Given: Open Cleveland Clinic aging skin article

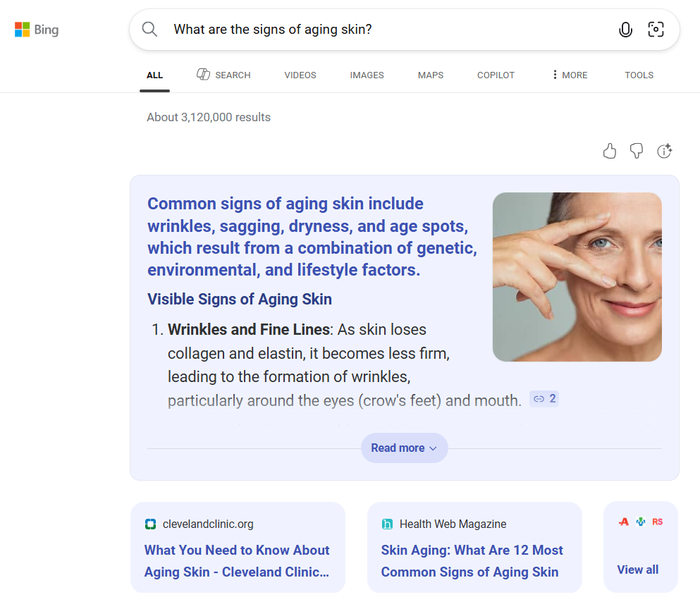Looking at the screenshot, I should point(237,560).
